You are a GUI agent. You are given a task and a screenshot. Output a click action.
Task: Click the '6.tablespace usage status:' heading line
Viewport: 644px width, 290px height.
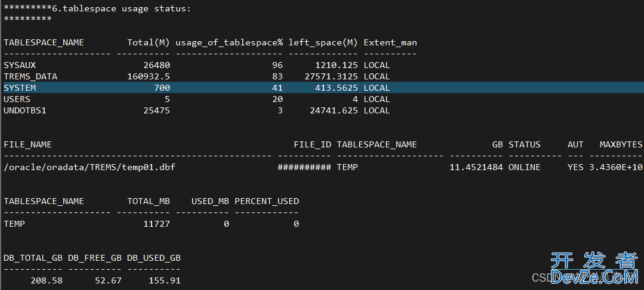(97, 8)
